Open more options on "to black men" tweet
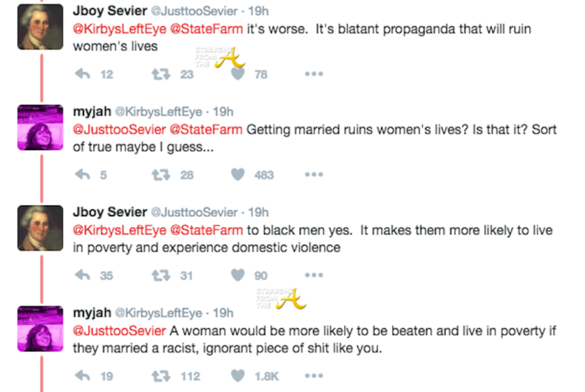 click(314, 276)
